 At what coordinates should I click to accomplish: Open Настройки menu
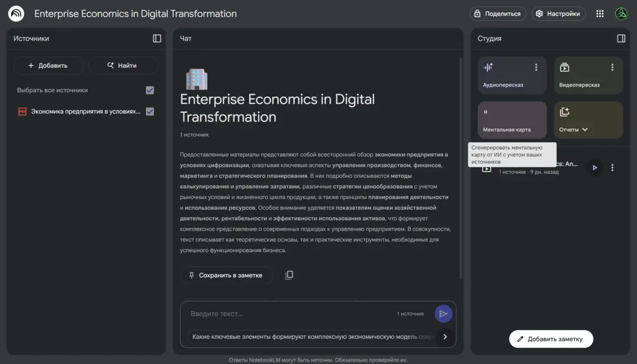(558, 14)
